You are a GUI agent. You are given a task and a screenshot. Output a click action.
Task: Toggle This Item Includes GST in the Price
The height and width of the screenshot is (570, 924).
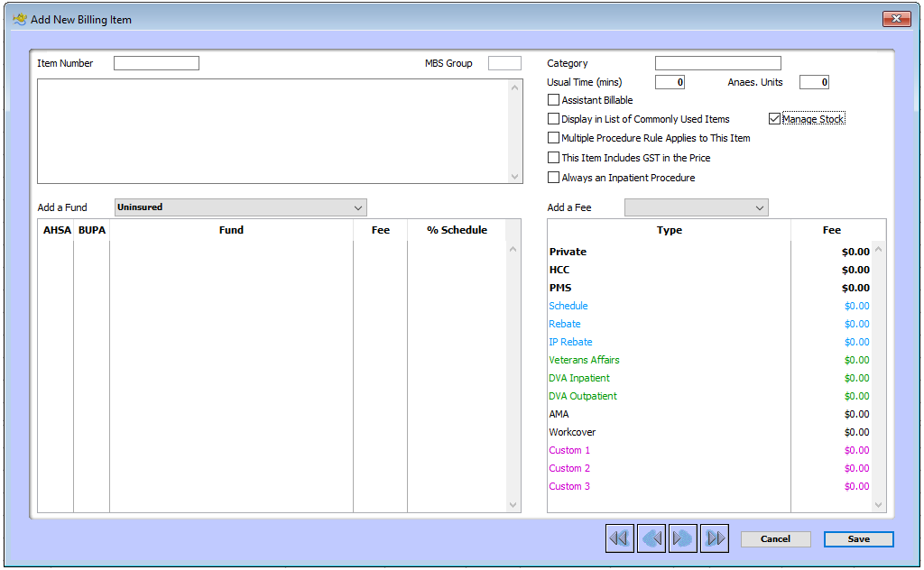point(553,156)
